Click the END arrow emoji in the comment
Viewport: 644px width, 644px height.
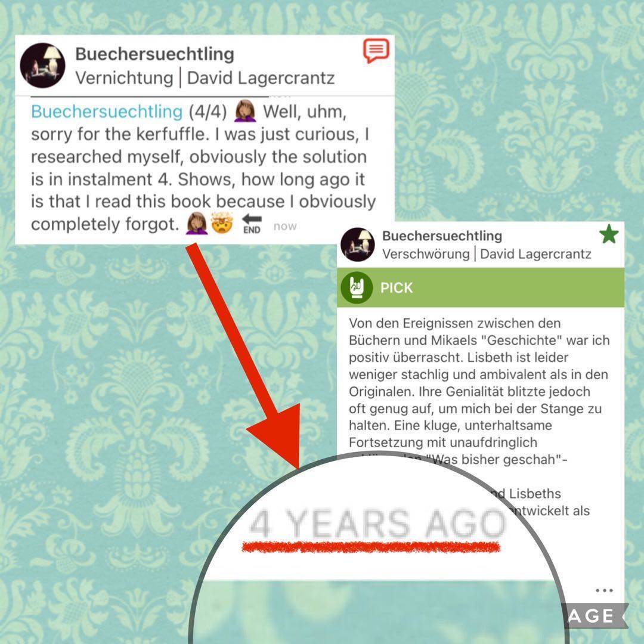coord(252,224)
